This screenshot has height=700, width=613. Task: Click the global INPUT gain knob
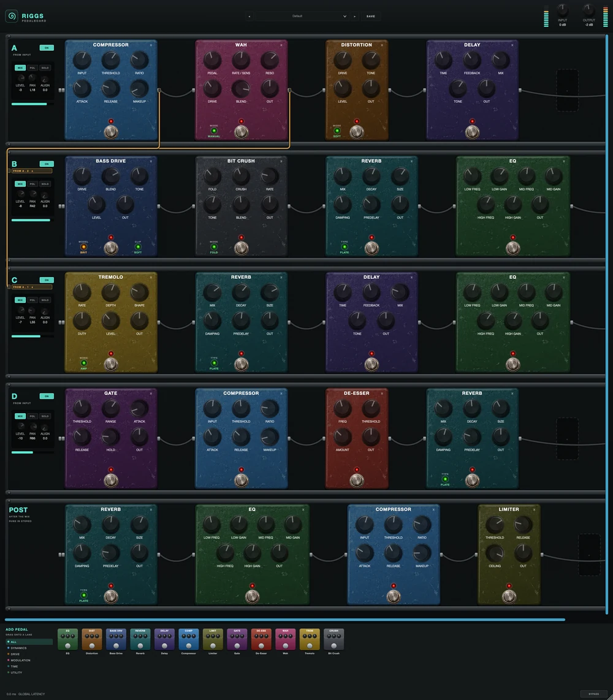tap(563, 10)
